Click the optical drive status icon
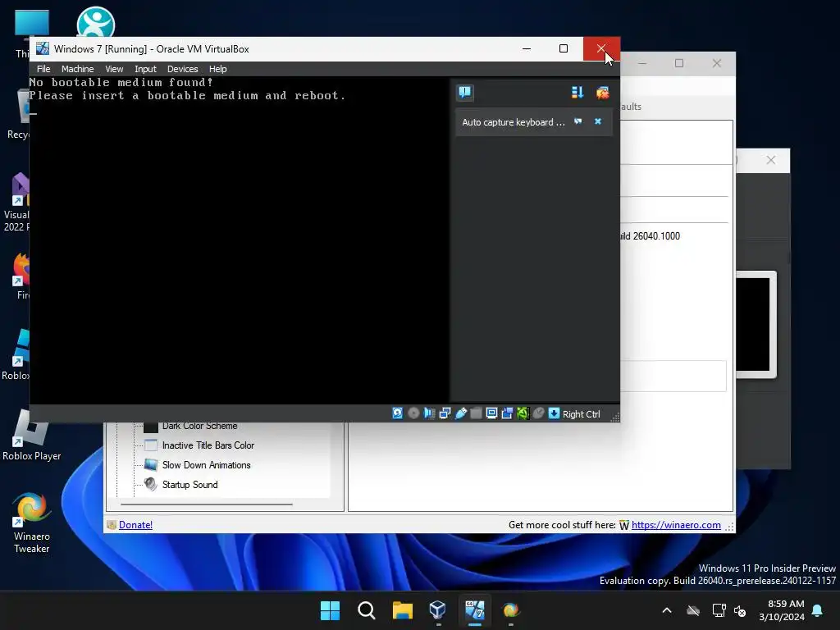 [x=413, y=413]
